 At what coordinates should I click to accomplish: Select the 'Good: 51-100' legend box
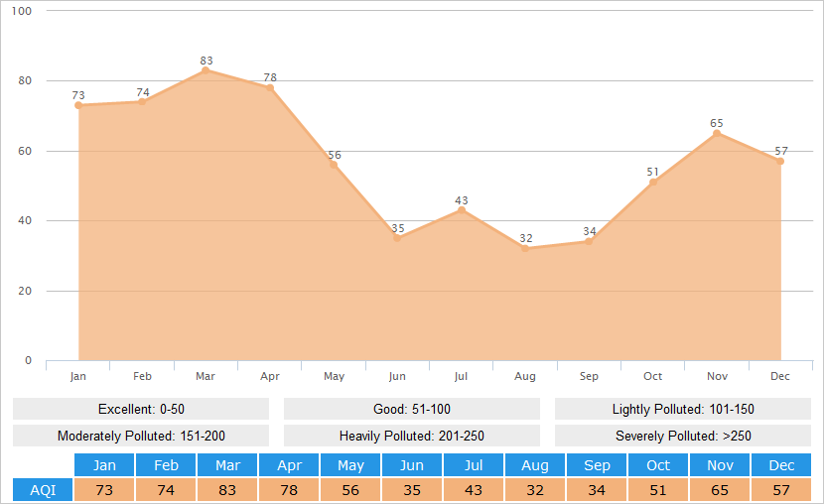coord(412,409)
